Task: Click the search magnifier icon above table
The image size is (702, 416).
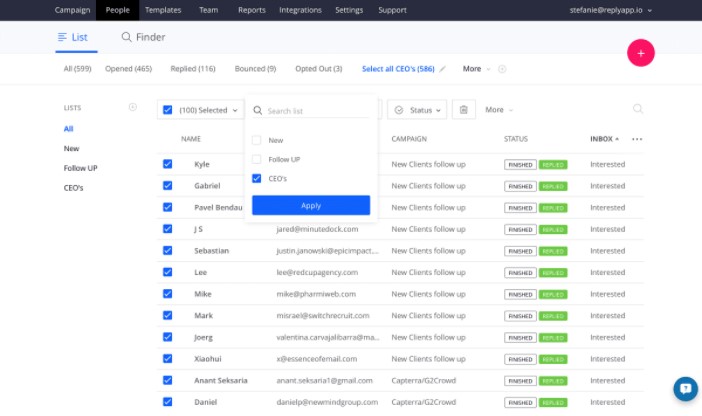Action: [638, 109]
